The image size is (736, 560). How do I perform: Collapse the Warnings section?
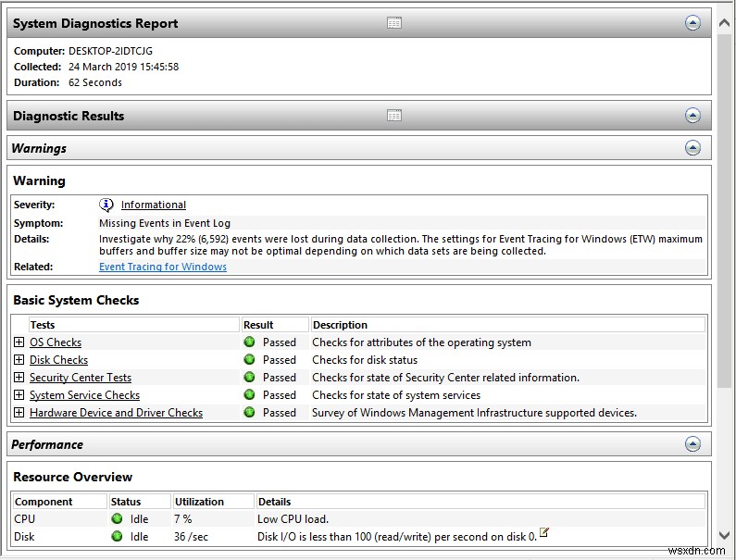pos(692,148)
